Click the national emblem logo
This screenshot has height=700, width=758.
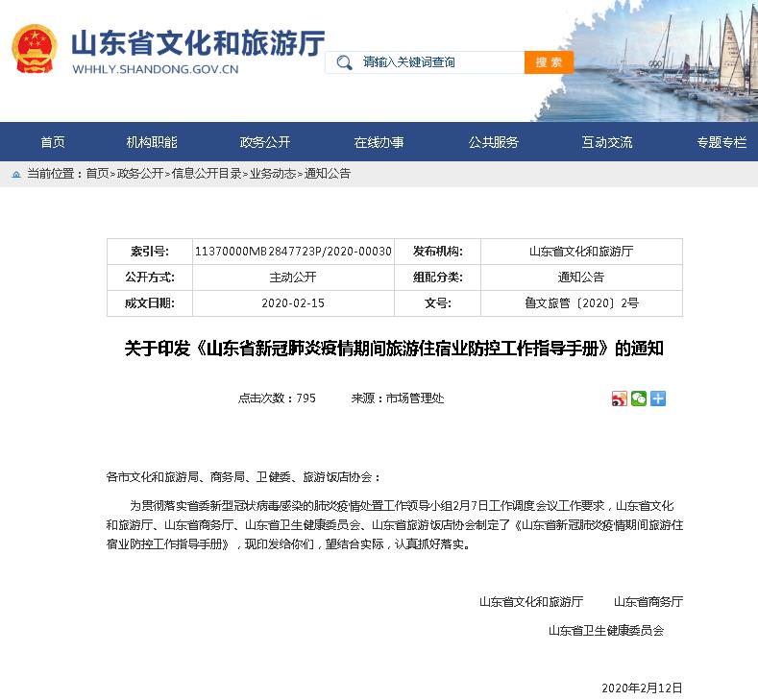[35, 49]
